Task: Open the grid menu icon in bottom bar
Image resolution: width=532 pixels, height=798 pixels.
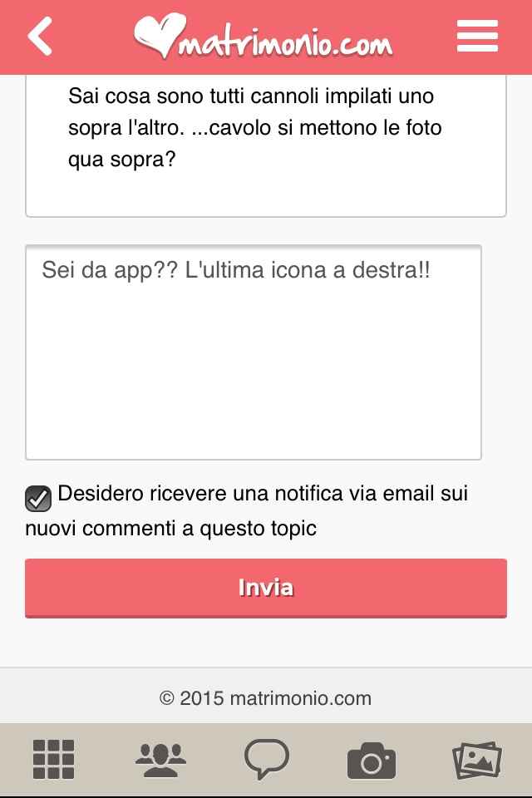Action: coord(54,760)
